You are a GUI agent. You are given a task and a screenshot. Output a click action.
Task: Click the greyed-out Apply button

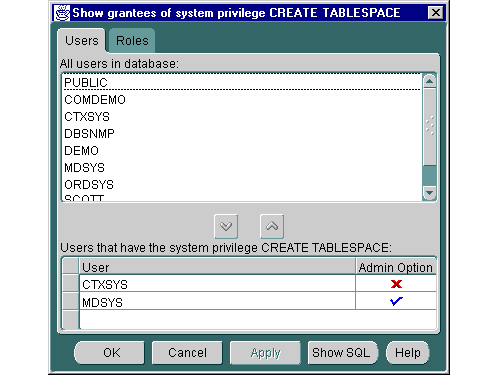(265, 353)
